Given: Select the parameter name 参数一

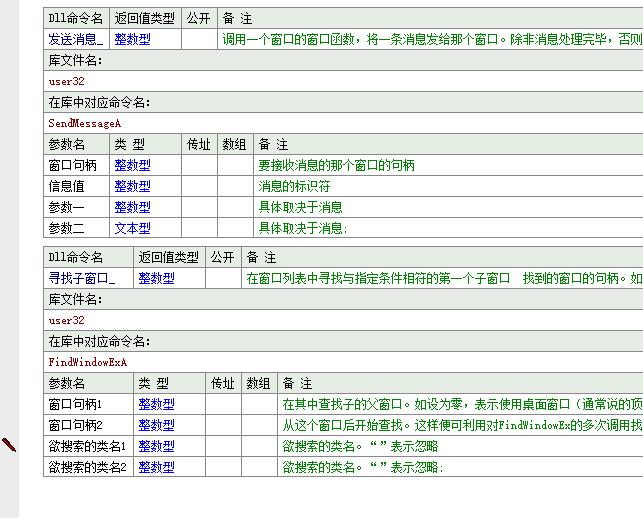Looking at the screenshot, I should (66, 207).
